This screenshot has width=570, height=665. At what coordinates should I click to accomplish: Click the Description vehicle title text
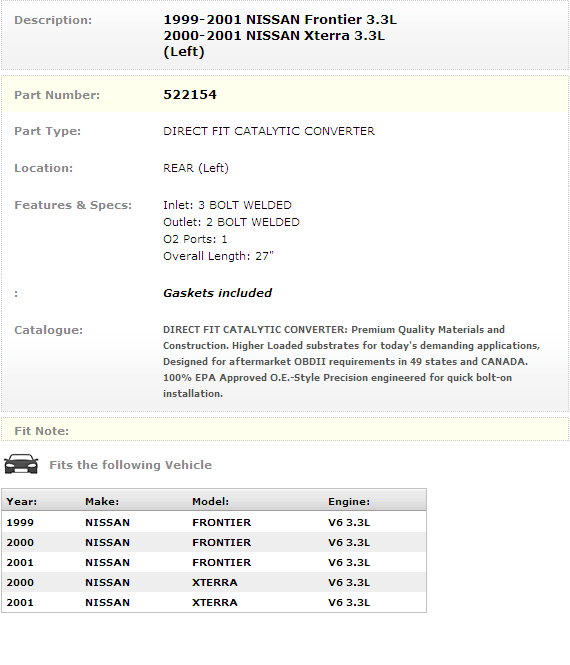(280, 36)
